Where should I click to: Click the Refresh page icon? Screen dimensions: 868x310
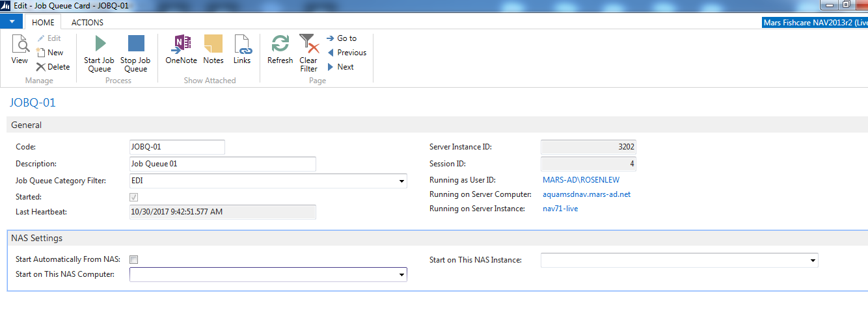coord(280,44)
